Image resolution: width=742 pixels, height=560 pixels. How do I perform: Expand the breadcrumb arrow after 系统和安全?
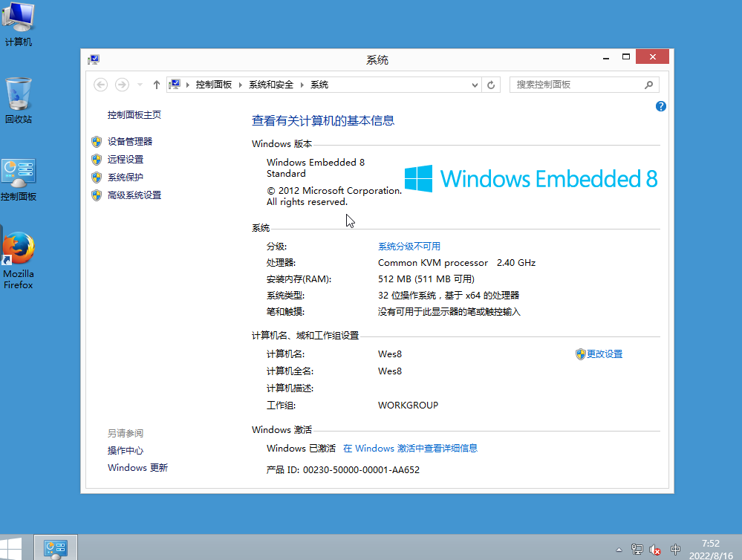tap(302, 85)
